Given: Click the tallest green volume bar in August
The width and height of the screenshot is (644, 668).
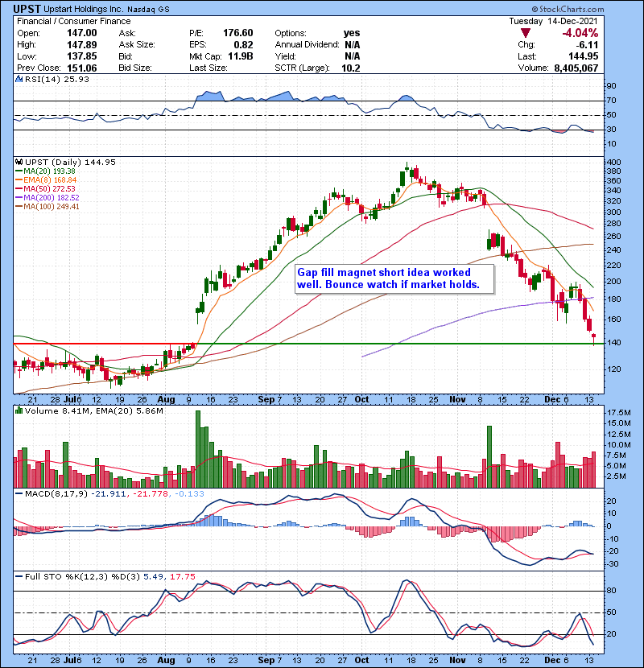Looking at the screenshot, I should coord(198,449).
